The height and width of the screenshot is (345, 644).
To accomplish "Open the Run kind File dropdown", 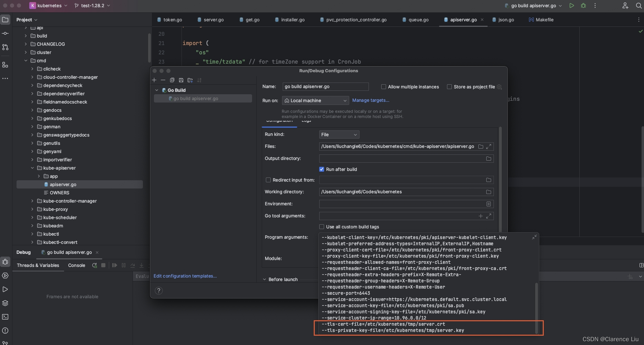I will (339, 134).
